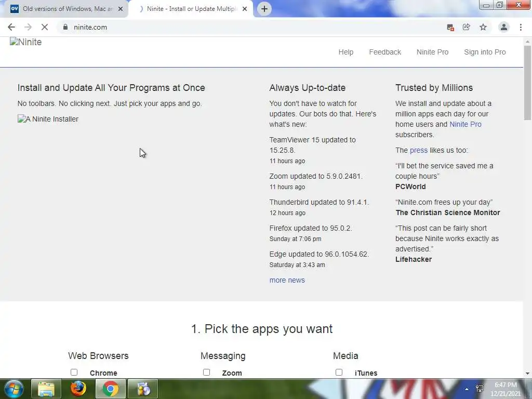532x399 pixels.
Task: Click the browser forward arrow
Action: coord(28,27)
